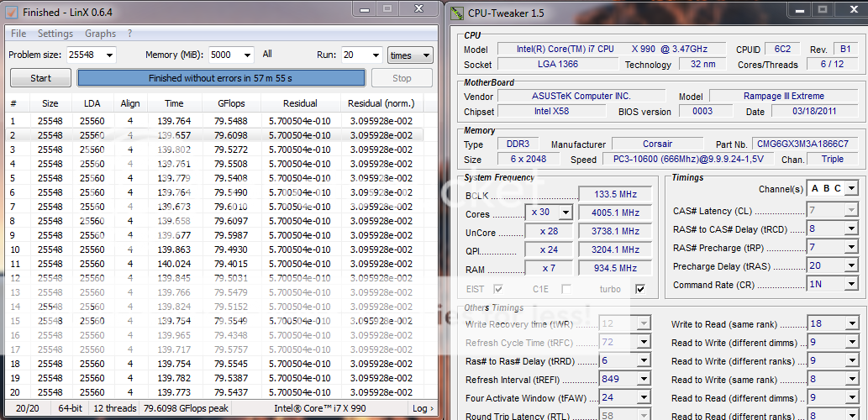Click the BCLK 133.5 MHz field
The width and height of the screenshot is (868, 420).
click(615, 194)
